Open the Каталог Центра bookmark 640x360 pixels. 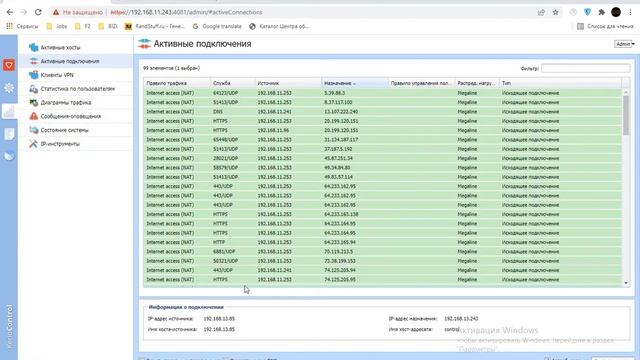click(x=280, y=26)
